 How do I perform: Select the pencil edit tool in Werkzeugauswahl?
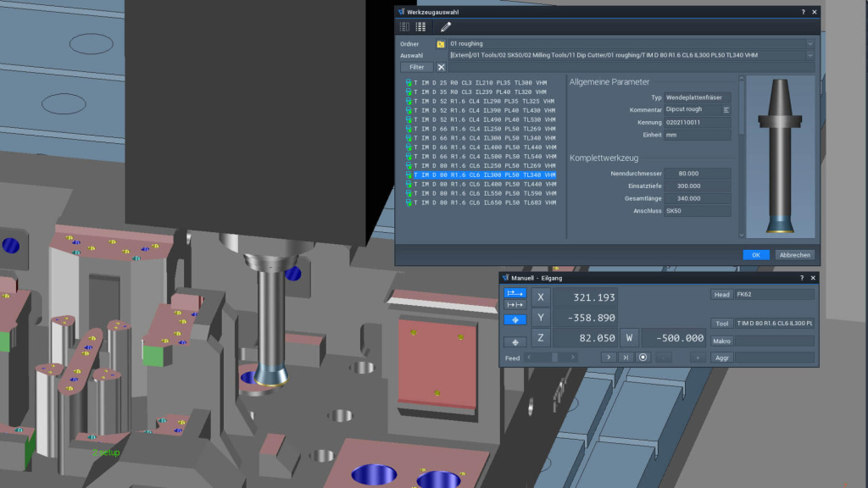[x=445, y=26]
